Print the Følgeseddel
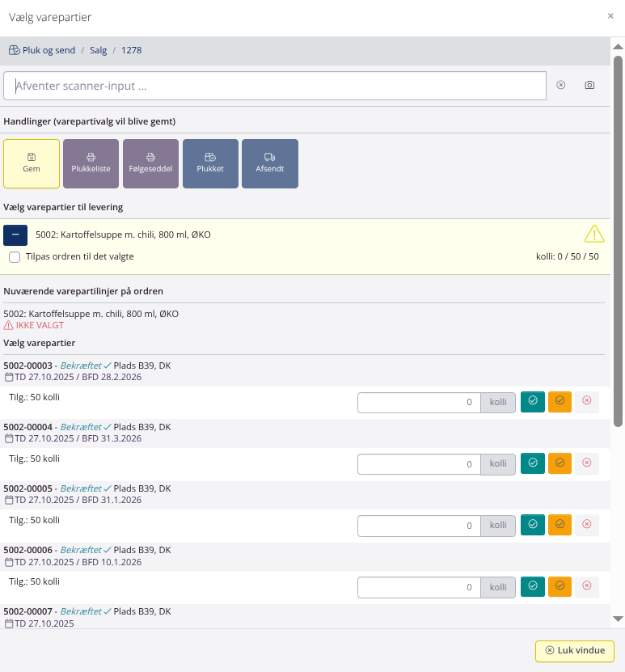This screenshot has width=625, height=672. pos(150,163)
